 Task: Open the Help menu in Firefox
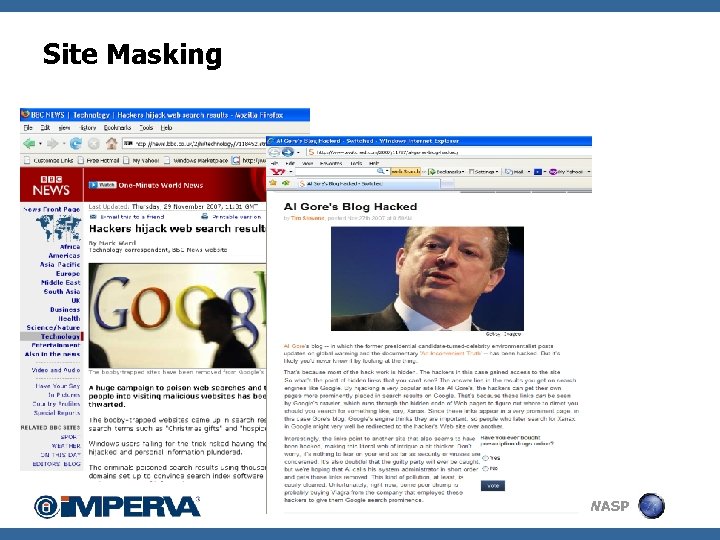tap(166, 128)
